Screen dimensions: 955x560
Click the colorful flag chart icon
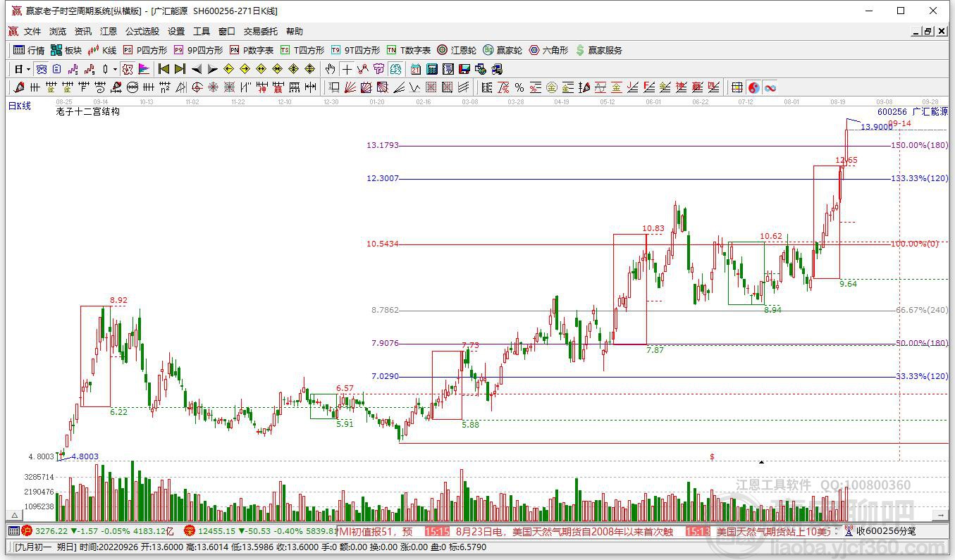click(144, 69)
